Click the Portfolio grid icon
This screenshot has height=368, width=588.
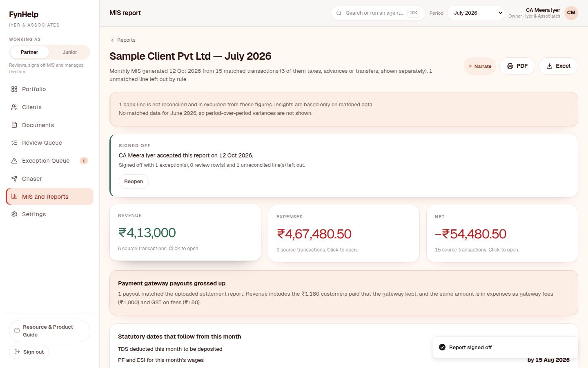14,89
